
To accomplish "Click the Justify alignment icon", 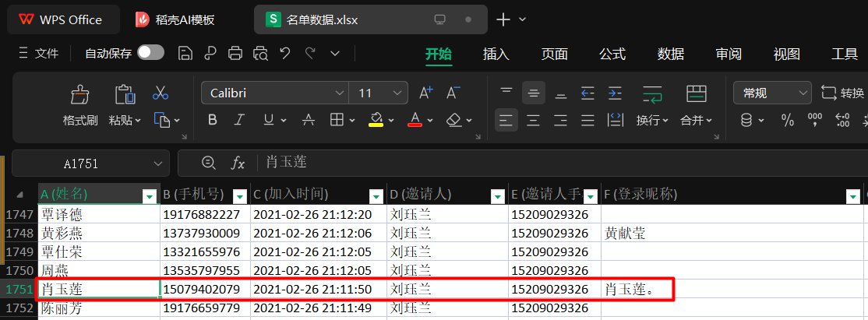I will click(x=587, y=120).
